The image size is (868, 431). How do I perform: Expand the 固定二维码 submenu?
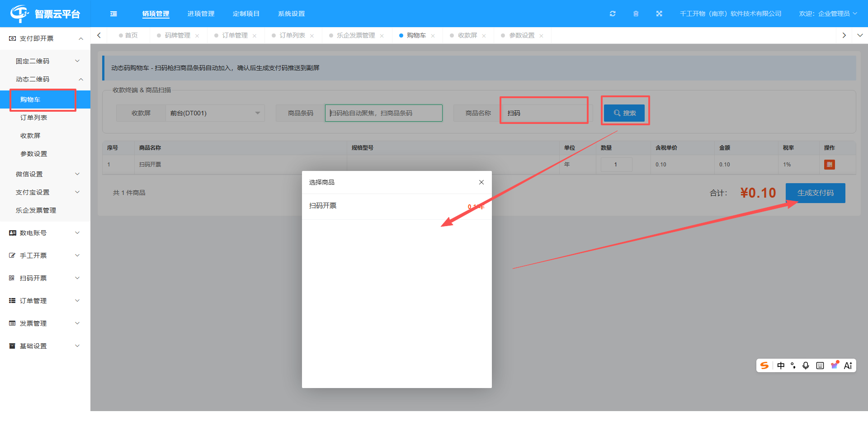click(x=45, y=61)
